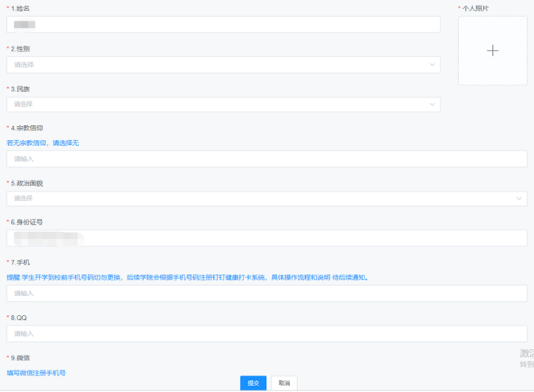The width and height of the screenshot is (534, 392).
Task: Click the blue hint 填写微信注册手机号
Action: point(36,372)
